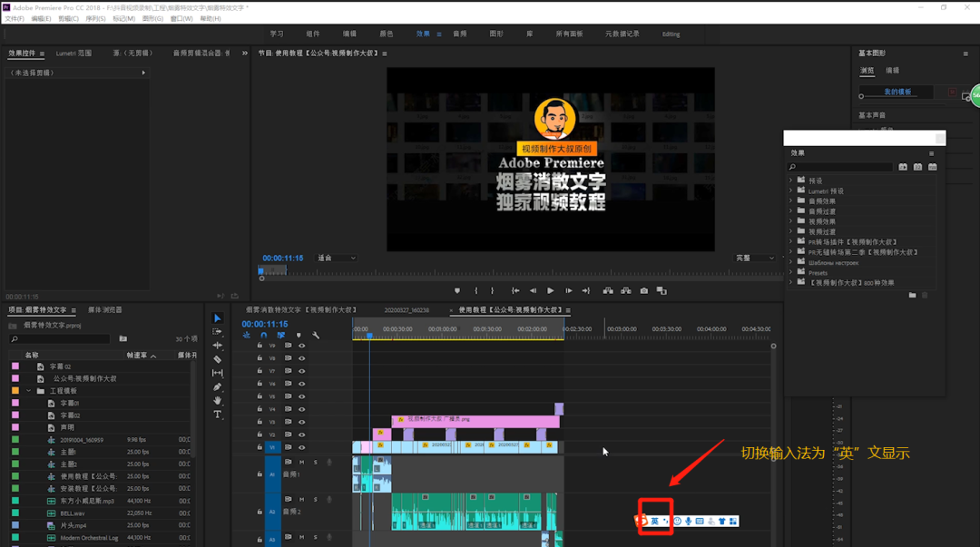This screenshot has width=980, height=547.
Task: Click YUV Effects filter icon in Effects panel
Action: tap(933, 167)
